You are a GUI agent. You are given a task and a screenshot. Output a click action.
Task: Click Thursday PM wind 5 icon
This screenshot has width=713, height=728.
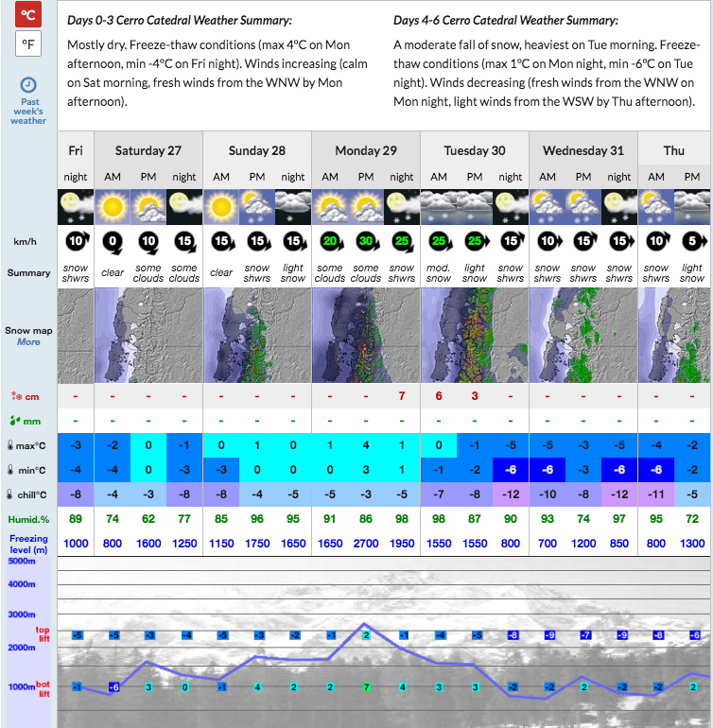click(x=693, y=241)
